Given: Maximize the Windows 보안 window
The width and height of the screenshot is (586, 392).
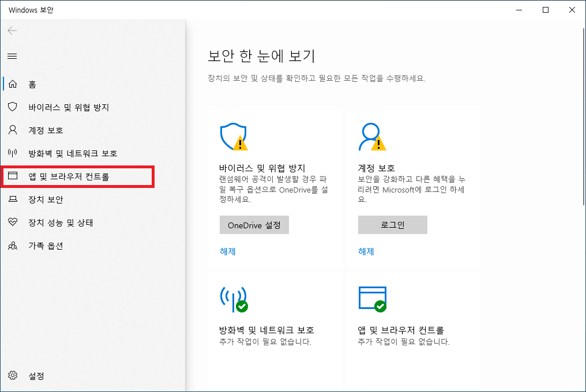Looking at the screenshot, I should pos(546,10).
